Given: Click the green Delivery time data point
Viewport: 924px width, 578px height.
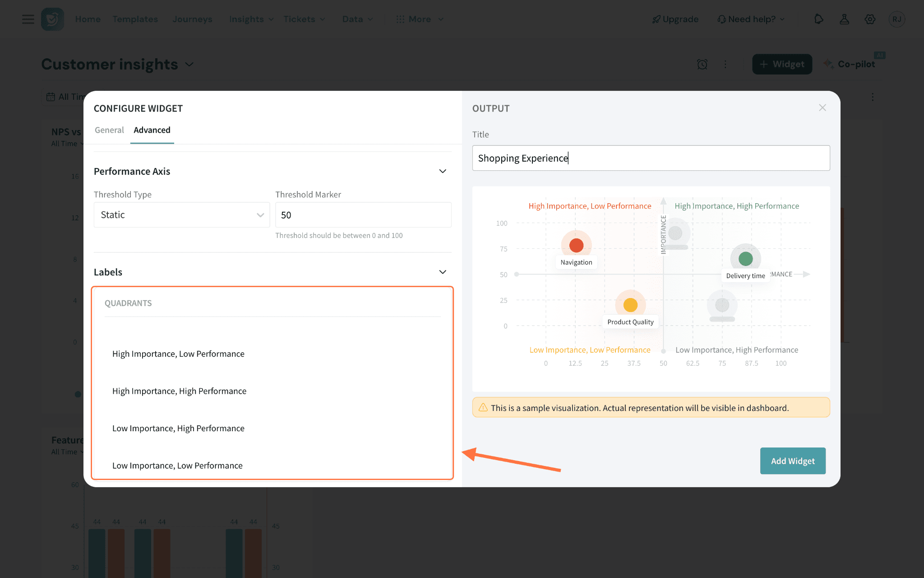Looking at the screenshot, I should click(745, 259).
